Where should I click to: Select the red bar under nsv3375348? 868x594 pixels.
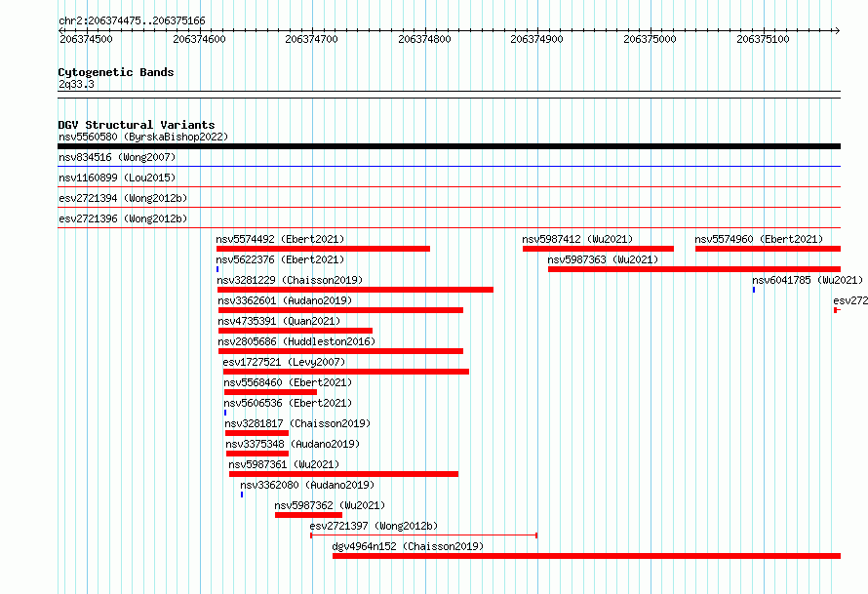[x=257, y=454]
